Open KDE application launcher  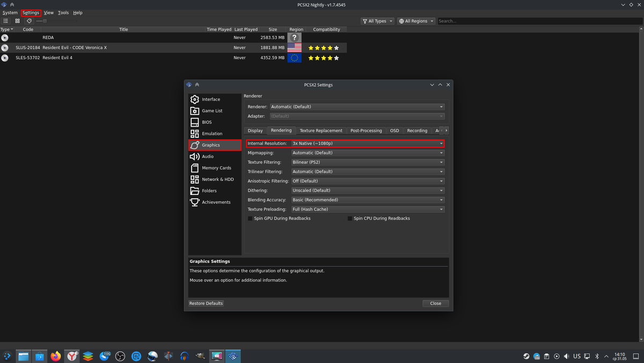coord(7,356)
